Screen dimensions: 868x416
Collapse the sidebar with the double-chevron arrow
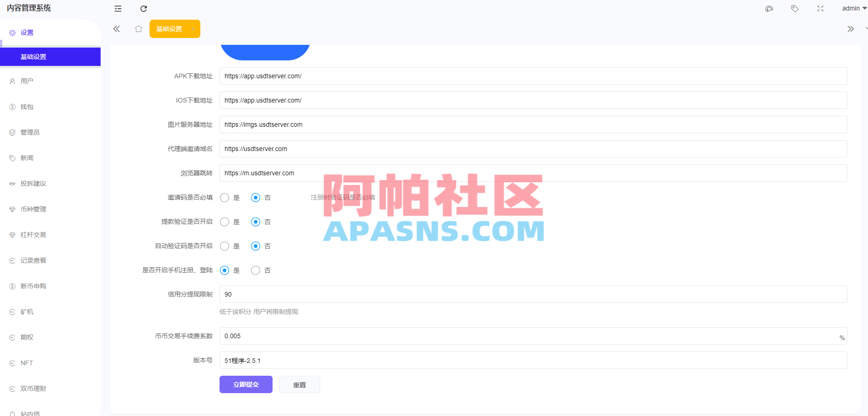click(116, 28)
